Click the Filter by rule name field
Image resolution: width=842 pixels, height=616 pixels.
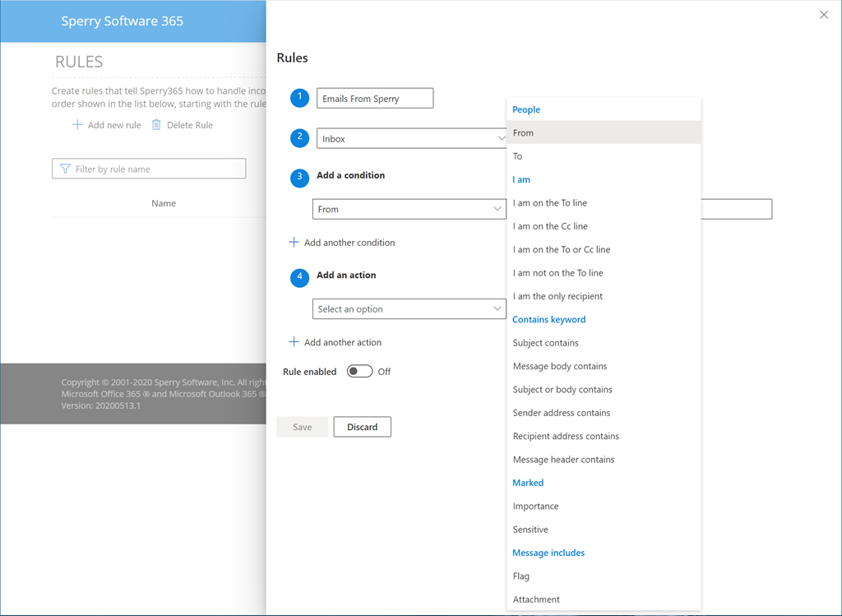[x=149, y=169]
